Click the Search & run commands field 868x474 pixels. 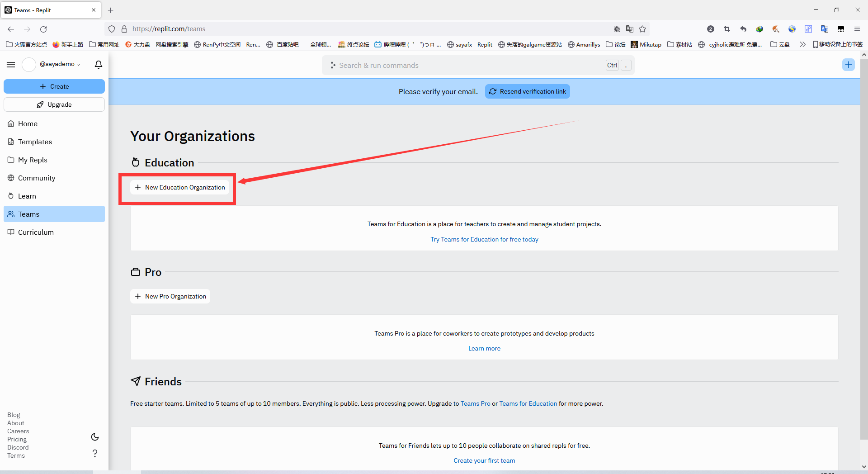[x=478, y=65]
